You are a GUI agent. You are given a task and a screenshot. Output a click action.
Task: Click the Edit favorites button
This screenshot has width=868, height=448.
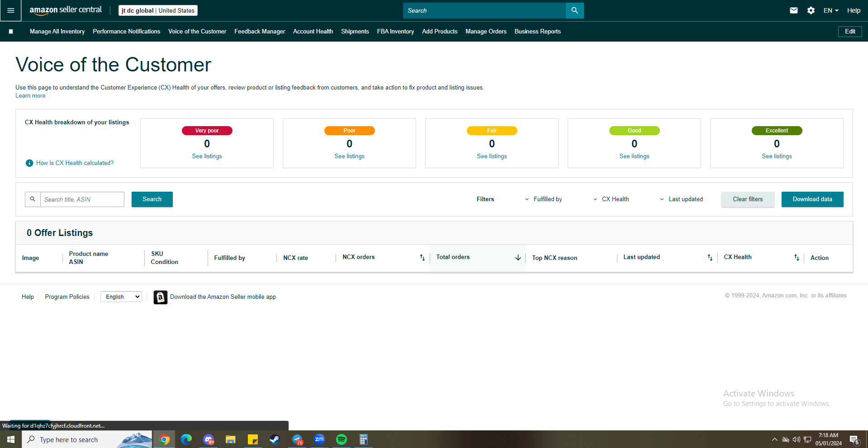tap(850, 32)
